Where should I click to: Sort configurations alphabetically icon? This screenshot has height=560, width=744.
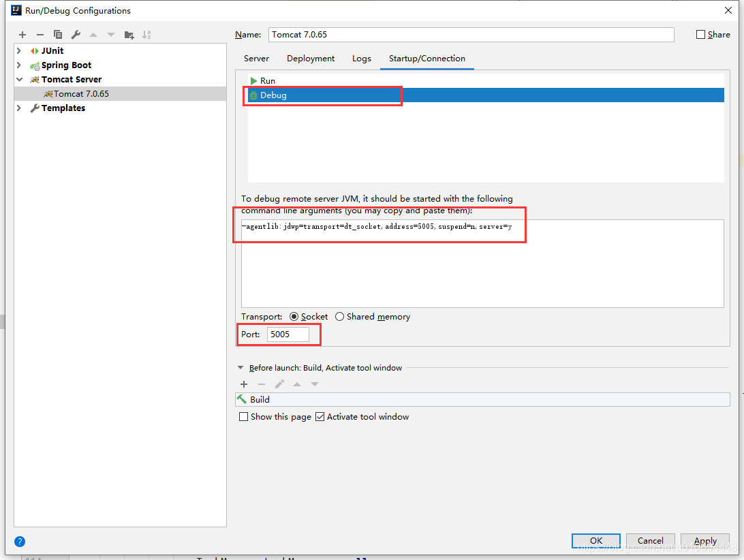(x=146, y=35)
